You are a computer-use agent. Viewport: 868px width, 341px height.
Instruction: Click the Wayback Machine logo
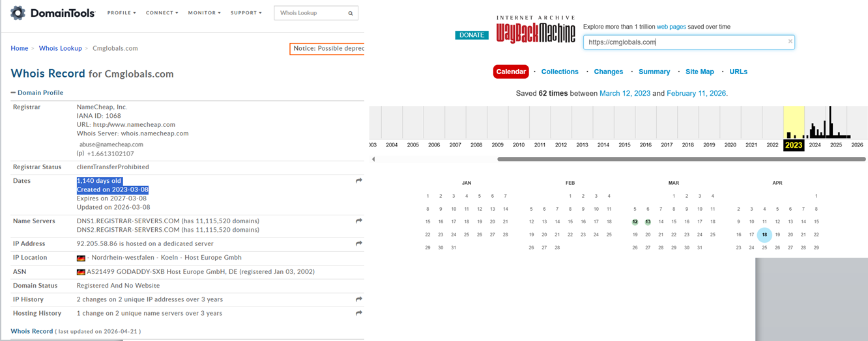536,30
